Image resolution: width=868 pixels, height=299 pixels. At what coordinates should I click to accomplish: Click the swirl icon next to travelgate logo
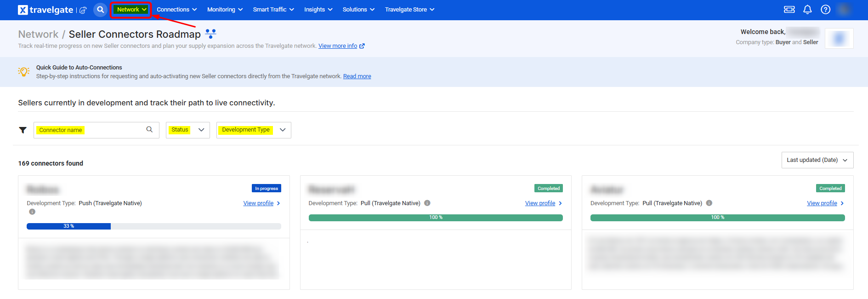point(83,10)
